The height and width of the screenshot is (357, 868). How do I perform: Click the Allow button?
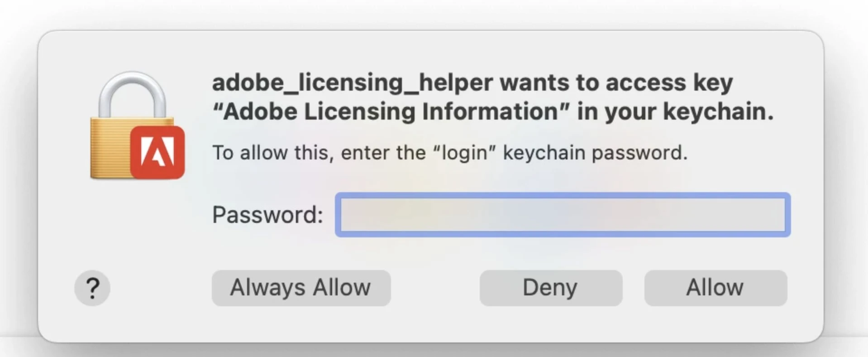(x=715, y=288)
